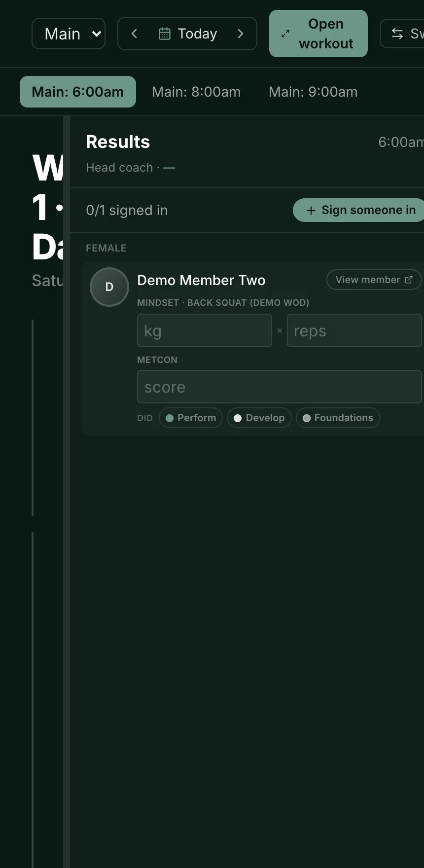Click the Head coach label

[119, 168]
